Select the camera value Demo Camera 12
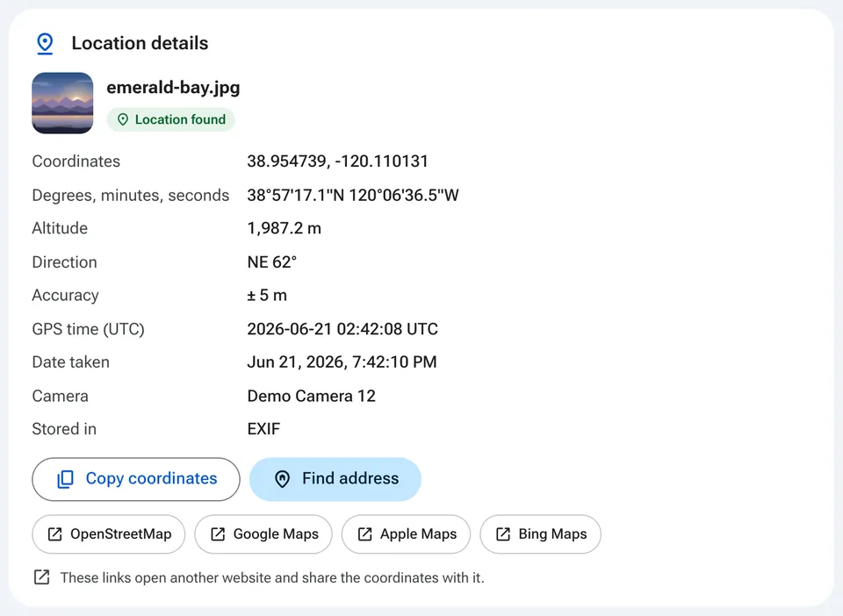The width and height of the screenshot is (843, 616). pyautogui.click(x=311, y=396)
